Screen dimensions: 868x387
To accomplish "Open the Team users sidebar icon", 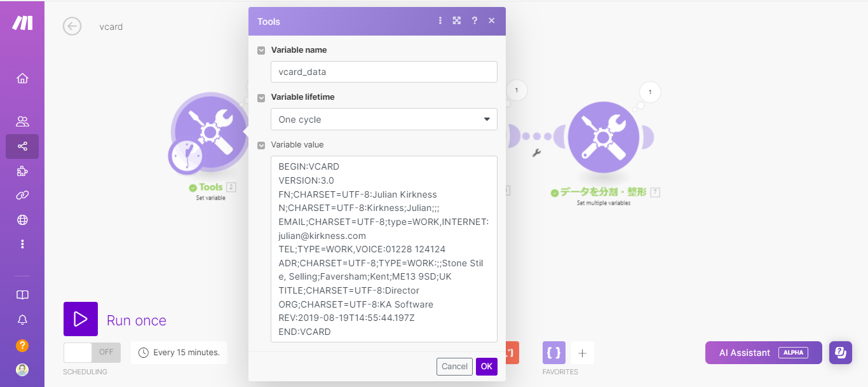I will [x=22, y=121].
